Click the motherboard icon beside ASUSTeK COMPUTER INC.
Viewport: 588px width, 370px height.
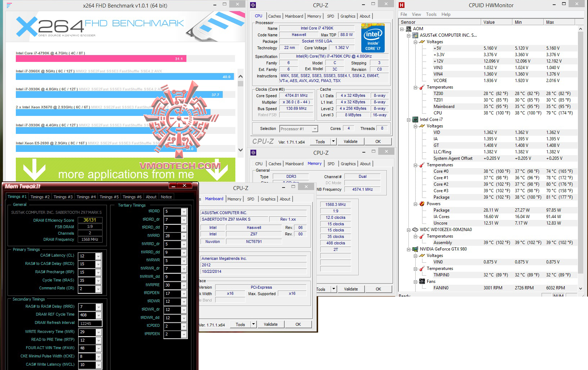coord(415,35)
